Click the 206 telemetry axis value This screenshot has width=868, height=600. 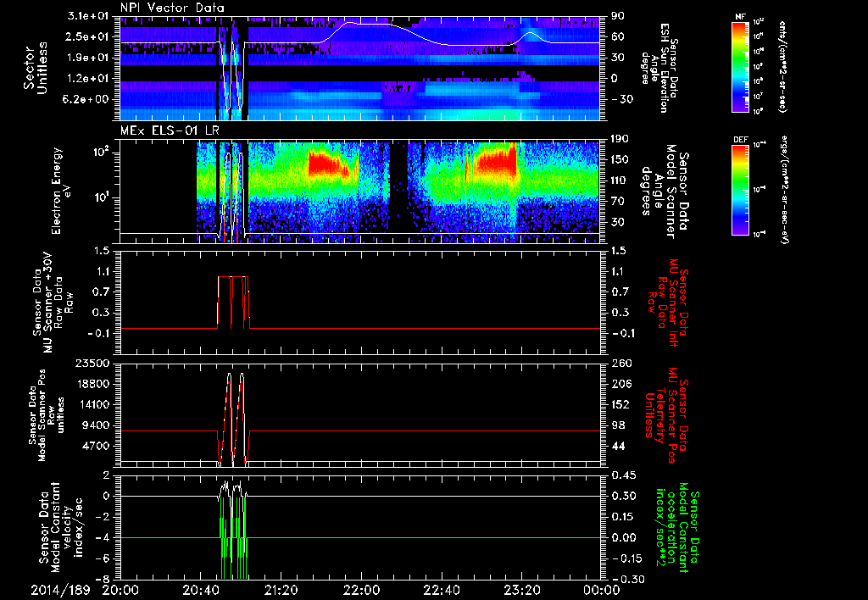[621, 384]
